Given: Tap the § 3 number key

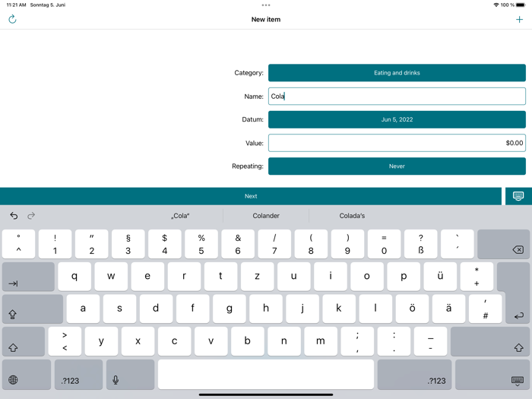Looking at the screenshot, I should click(x=128, y=244).
